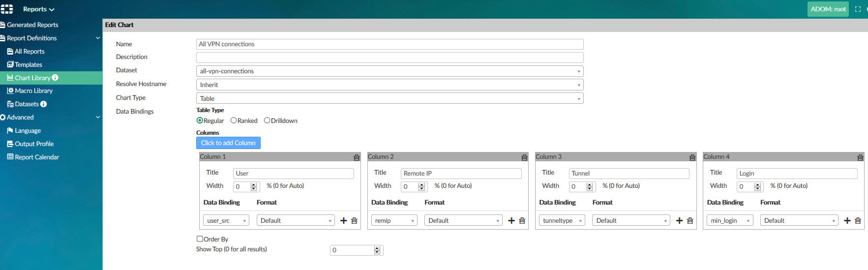Choose Drilldown table type option
868x270 pixels.
[x=267, y=120]
